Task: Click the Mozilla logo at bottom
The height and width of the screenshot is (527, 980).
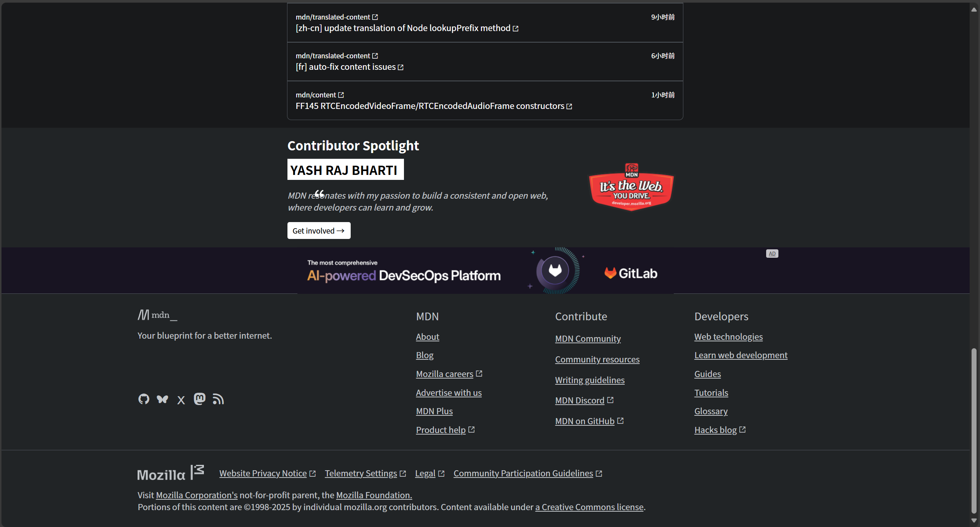Action: 171,473
